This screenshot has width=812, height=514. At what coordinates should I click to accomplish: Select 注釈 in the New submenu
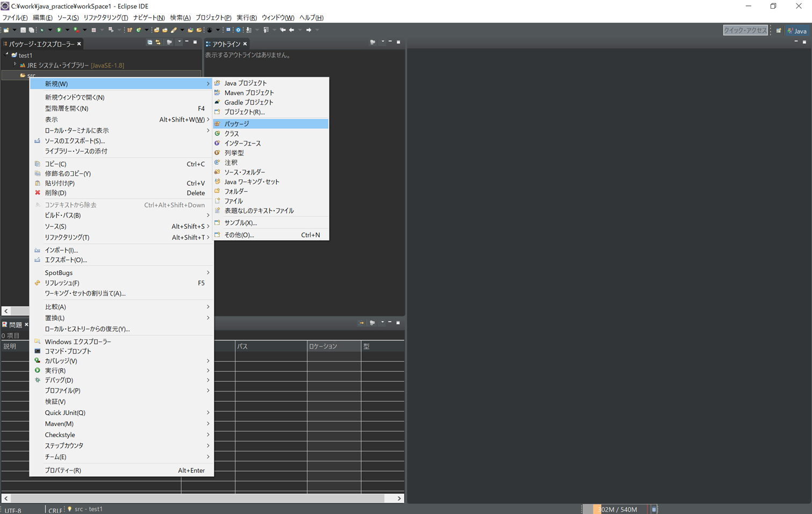(x=271, y=163)
